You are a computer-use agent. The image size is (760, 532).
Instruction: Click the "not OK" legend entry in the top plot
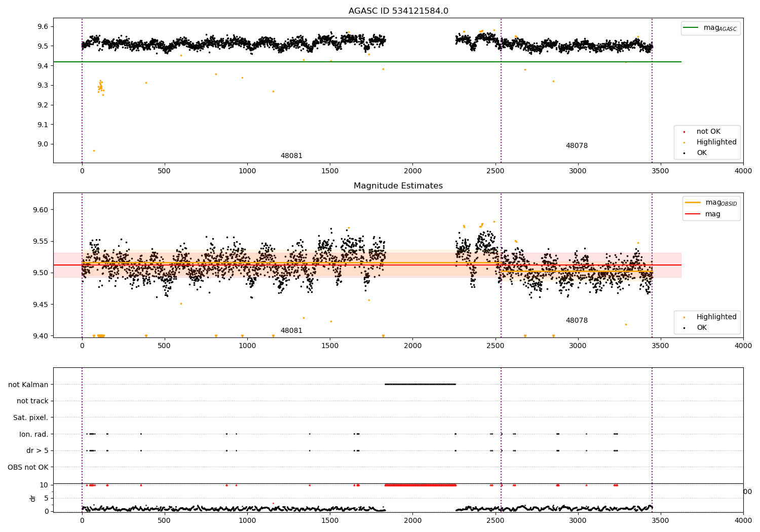[x=708, y=132]
